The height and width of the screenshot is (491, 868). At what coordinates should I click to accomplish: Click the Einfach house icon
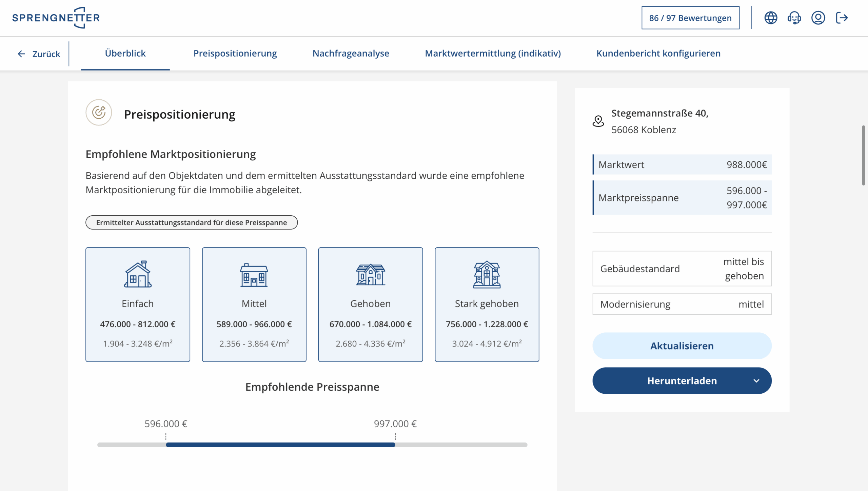(138, 274)
